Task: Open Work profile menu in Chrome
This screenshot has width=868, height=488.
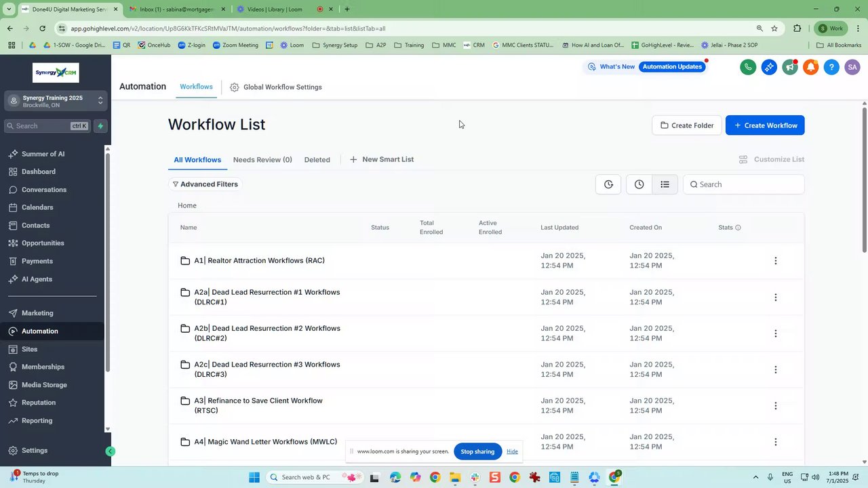Action: tap(831, 28)
